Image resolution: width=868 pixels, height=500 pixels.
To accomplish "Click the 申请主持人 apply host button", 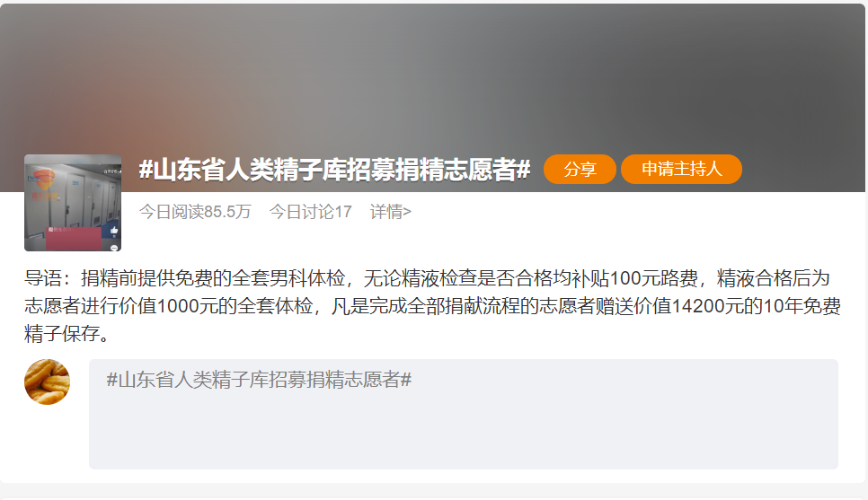I will pyautogui.click(x=681, y=169).
